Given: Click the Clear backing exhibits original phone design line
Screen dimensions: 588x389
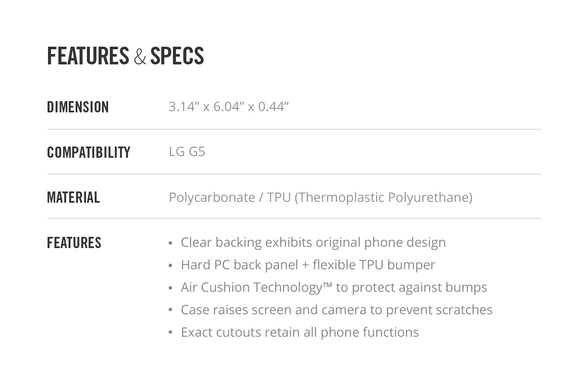Looking at the screenshot, I should (313, 242).
